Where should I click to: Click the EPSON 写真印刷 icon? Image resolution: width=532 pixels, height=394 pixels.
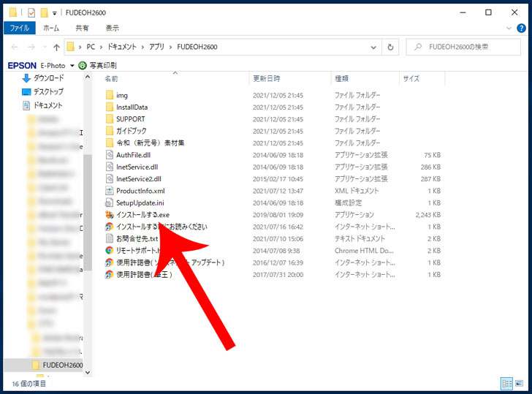tap(83, 66)
